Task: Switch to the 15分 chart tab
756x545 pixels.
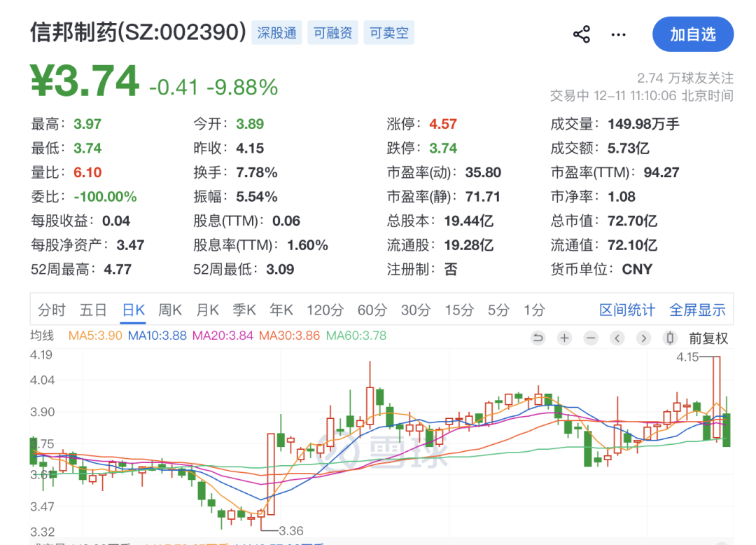Action: click(459, 310)
